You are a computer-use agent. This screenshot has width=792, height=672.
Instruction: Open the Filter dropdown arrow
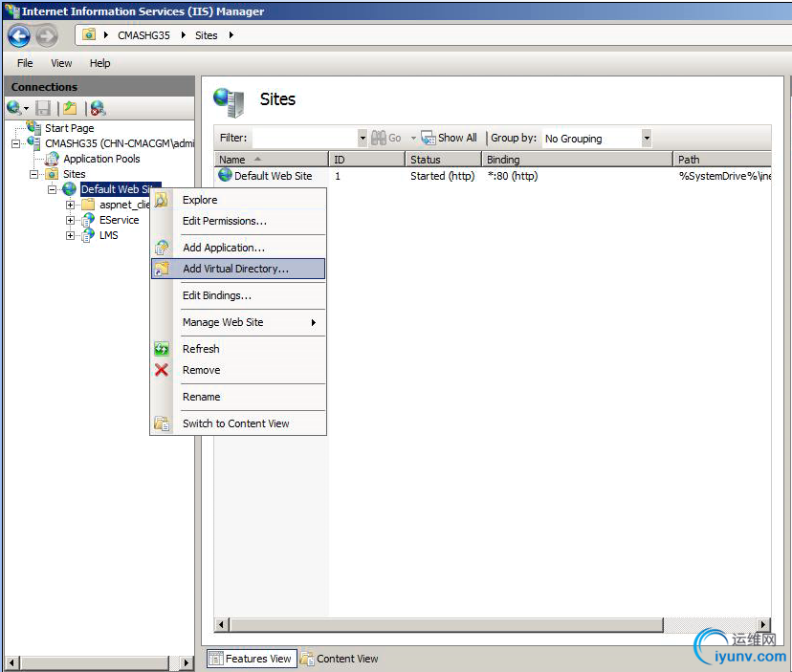click(x=363, y=138)
